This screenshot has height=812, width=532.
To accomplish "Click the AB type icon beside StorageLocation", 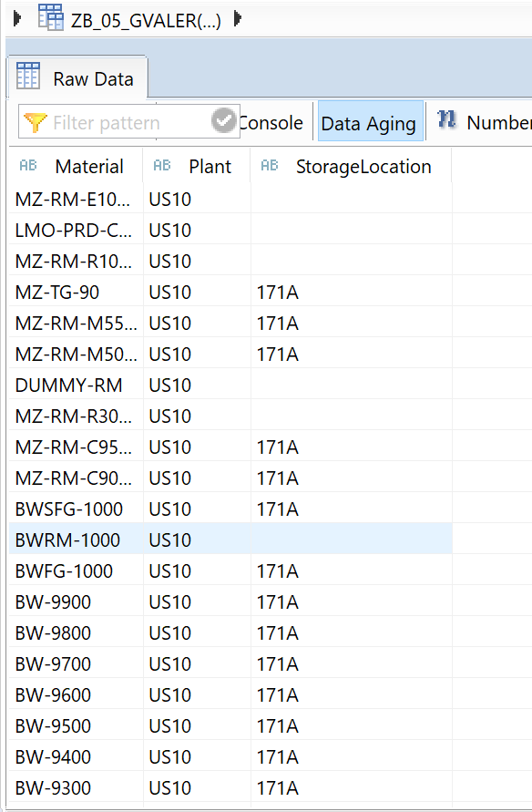I will click(x=269, y=165).
